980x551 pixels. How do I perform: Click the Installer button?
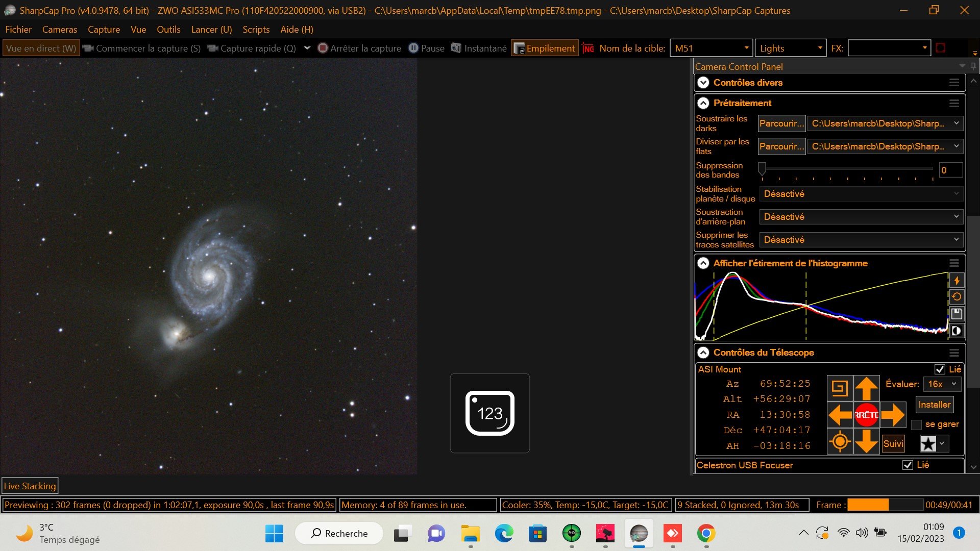pyautogui.click(x=934, y=405)
